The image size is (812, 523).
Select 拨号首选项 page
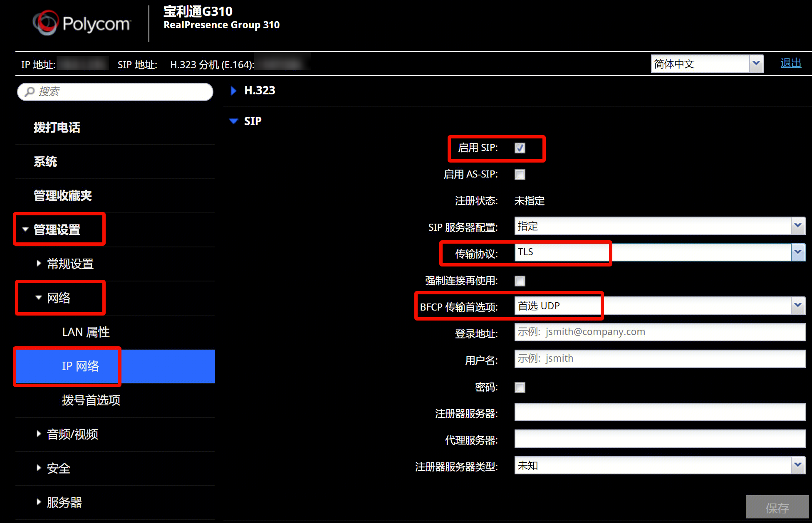[x=91, y=400]
